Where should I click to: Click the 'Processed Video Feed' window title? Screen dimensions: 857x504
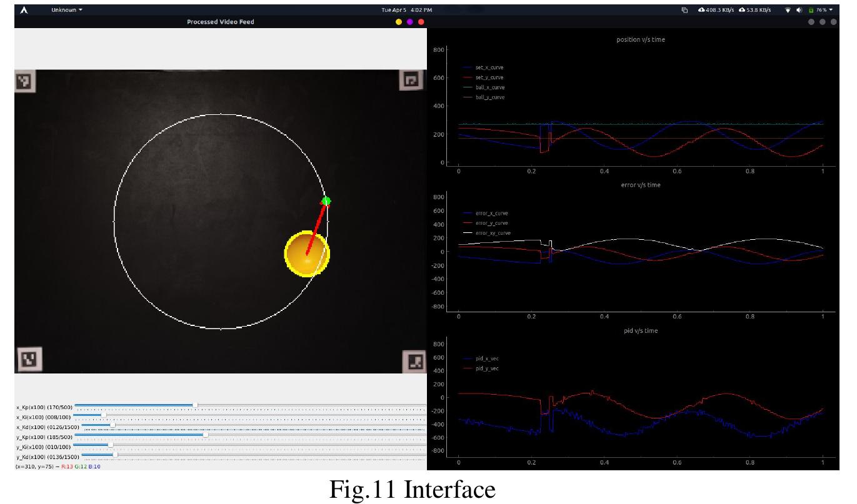click(221, 22)
